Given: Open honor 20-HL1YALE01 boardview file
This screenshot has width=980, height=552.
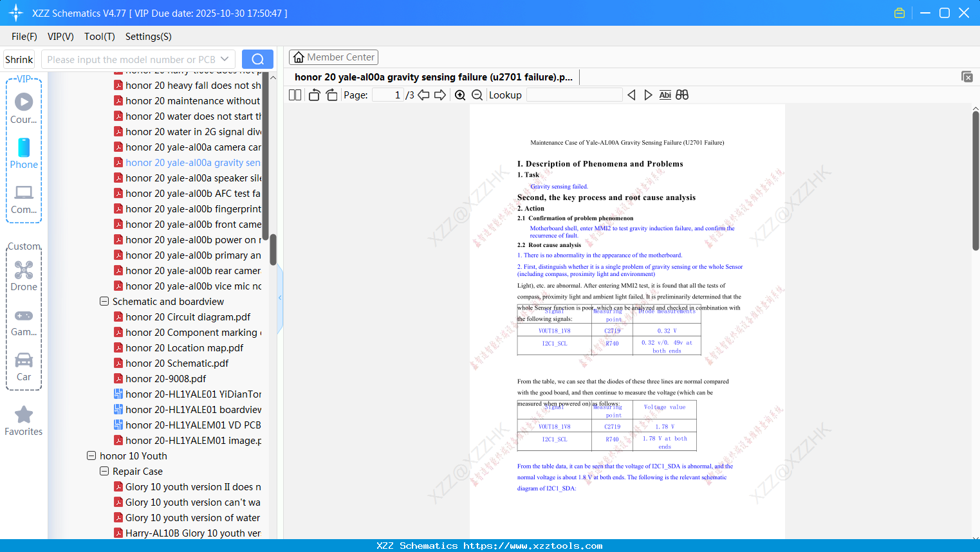Looking at the screenshot, I should point(193,409).
